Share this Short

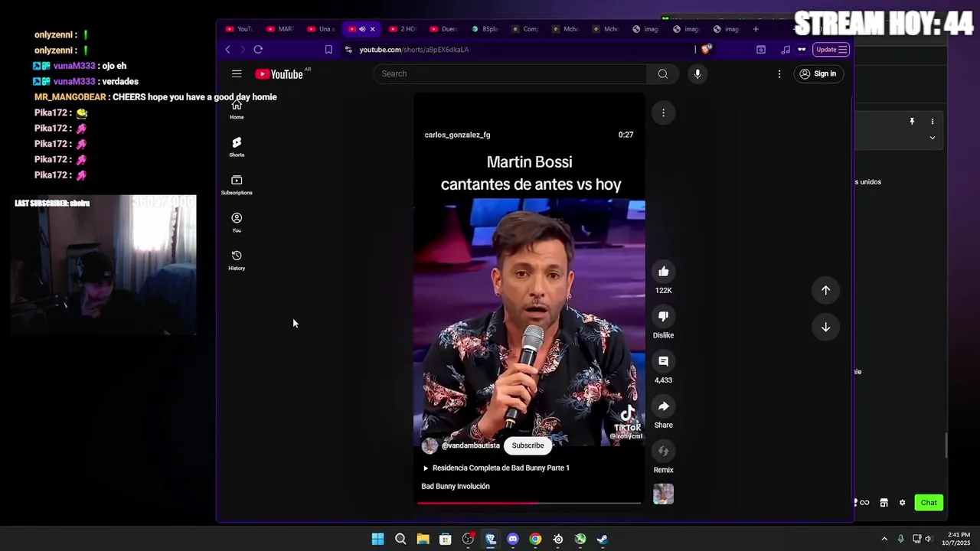tap(664, 406)
